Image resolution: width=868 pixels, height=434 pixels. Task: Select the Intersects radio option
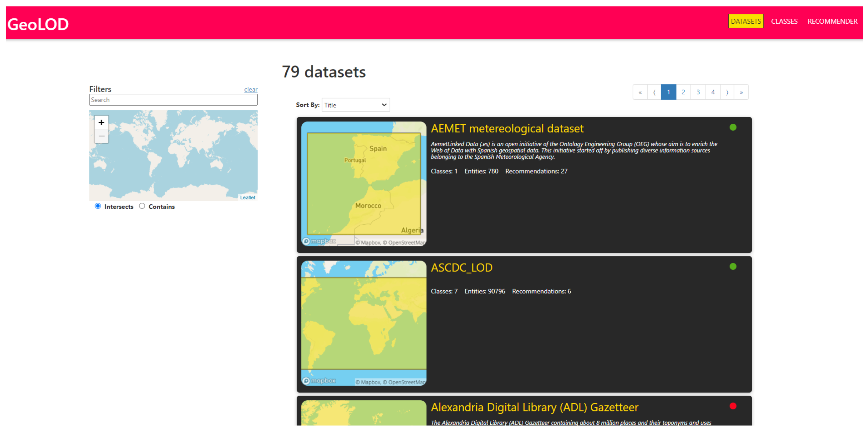coord(98,206)
